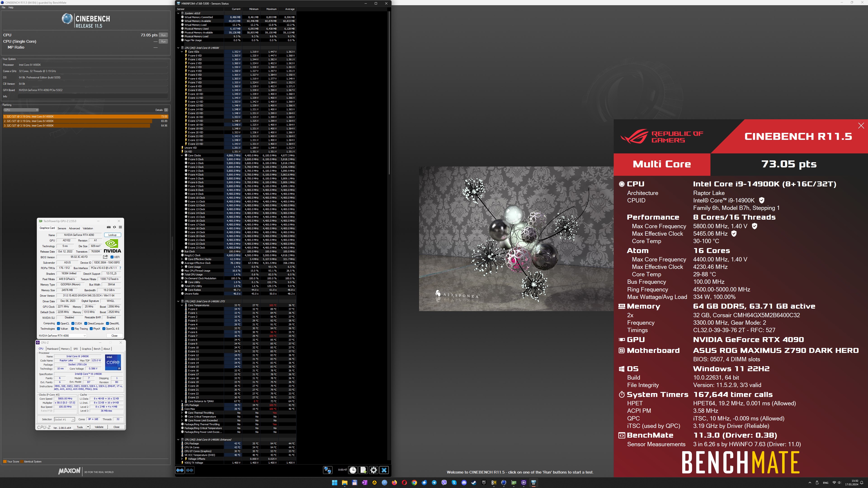Open Epic Games launcher from taskbar
Screen dimensions: 868x488
[x=484, y=483]
